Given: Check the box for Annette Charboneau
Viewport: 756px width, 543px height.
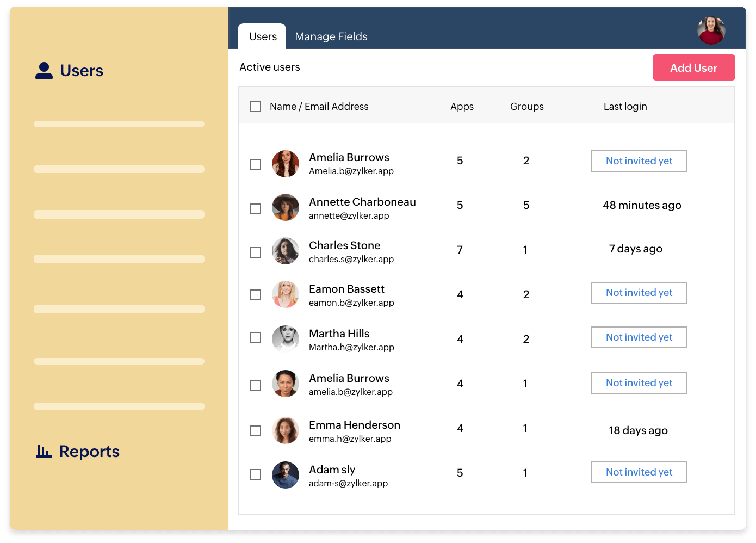Looking at the screenshot, I should point(256,209).
